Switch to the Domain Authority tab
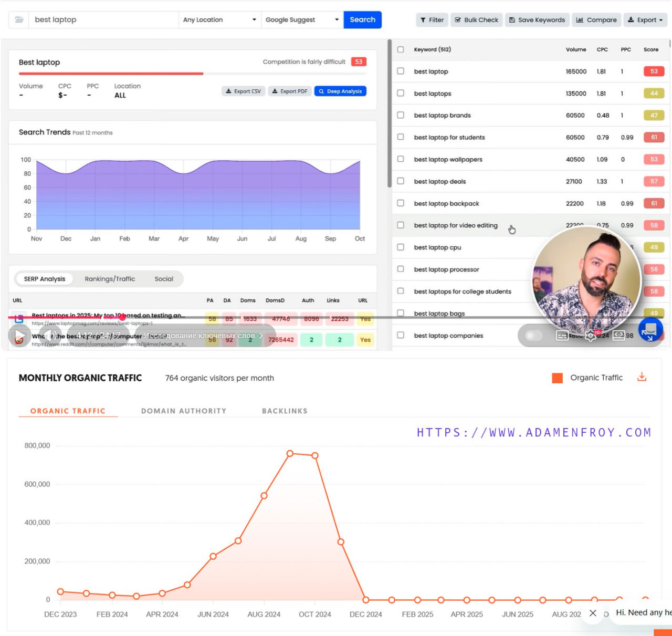Viewport: 672px width, 636px height. coord(184,411)
